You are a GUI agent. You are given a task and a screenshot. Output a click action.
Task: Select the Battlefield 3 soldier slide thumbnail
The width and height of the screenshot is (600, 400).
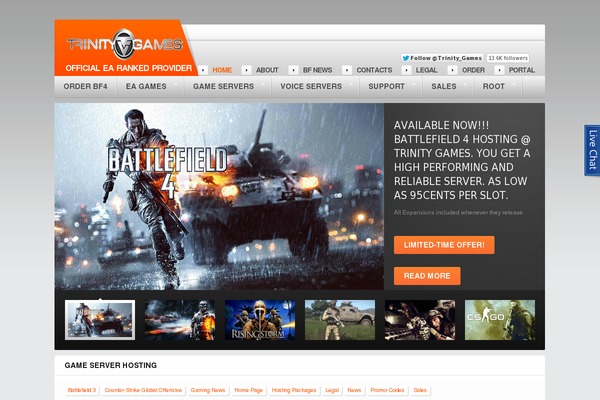[x=180, y=320]
